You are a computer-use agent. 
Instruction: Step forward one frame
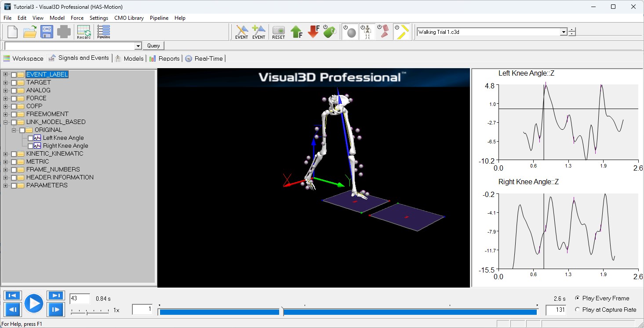(x=55, y=310)
